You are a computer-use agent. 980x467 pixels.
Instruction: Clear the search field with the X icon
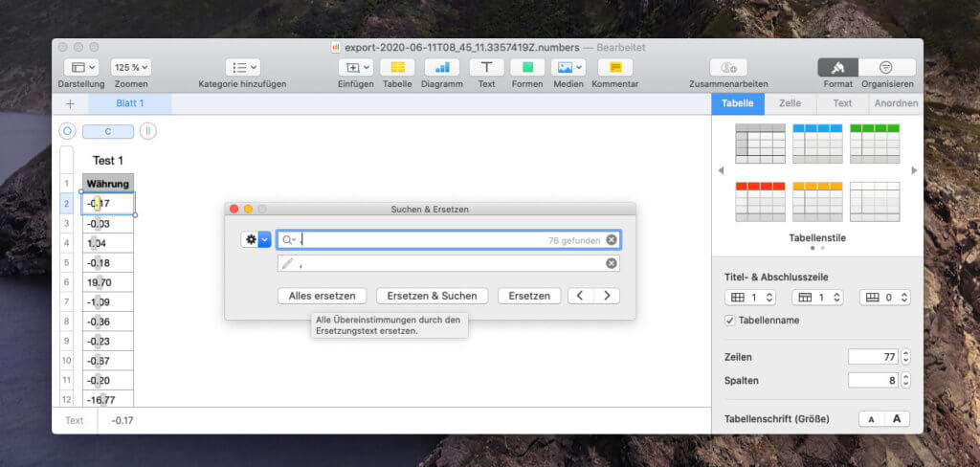click(612, 240)
